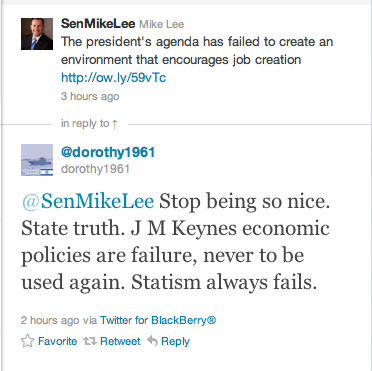Click the Favorite text button
The image size is (372, 371).
(x=58, y=341)
